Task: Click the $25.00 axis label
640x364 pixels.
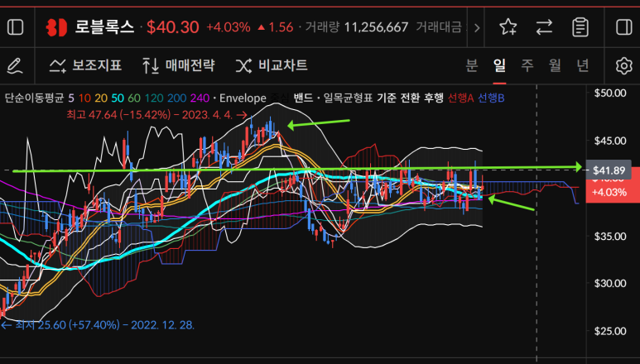Action: click(610, 331)
